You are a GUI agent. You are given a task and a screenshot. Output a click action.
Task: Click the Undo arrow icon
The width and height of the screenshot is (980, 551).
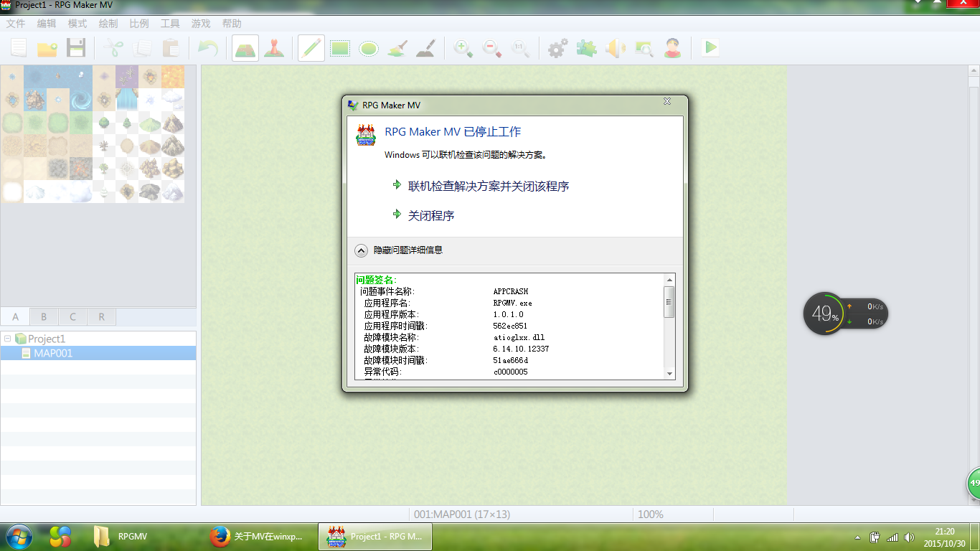coord(208,48)
